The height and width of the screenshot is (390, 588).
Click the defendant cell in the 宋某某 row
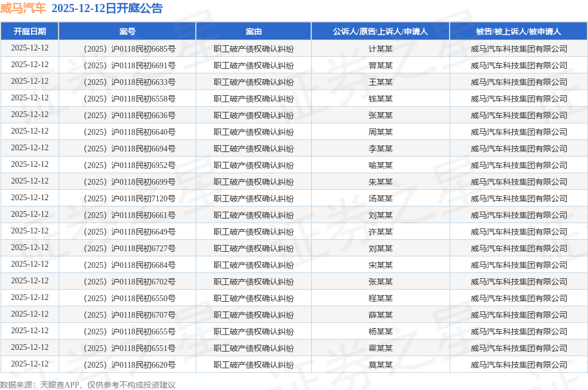point(519,265)
